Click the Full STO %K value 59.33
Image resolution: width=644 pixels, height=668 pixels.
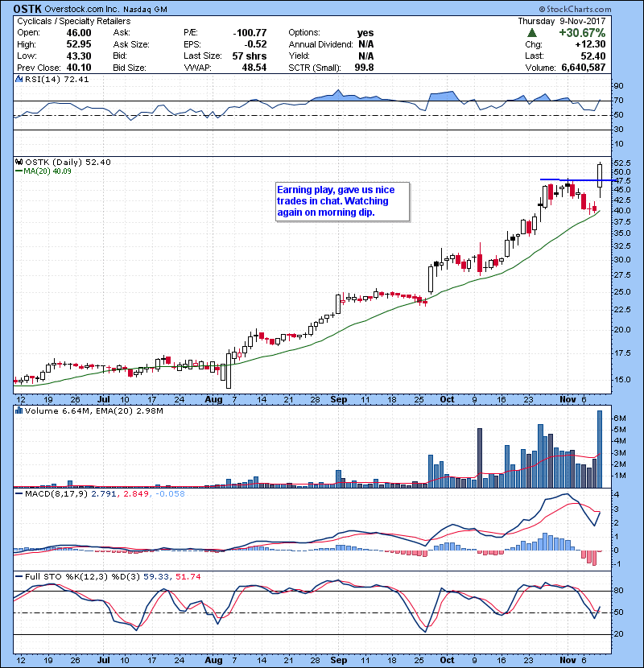pyautogui.click(x=156, y=576)
